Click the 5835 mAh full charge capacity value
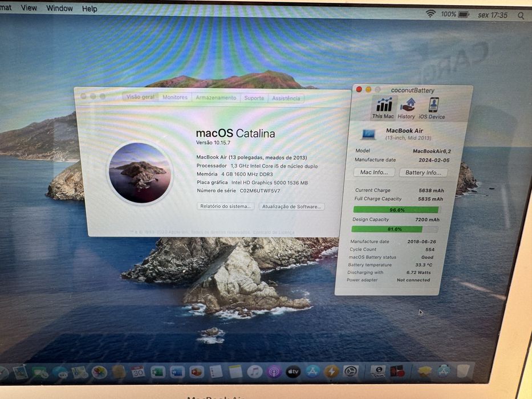The image size is (532, 399). [430, 199]
